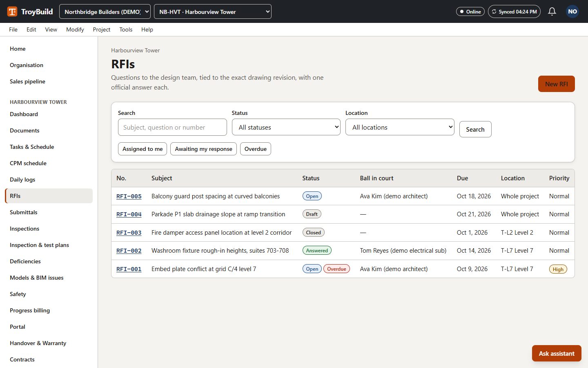The width and height of the screenshot is (588, 368).
Task: Open the RFI-002 link
Action: [129, 251]
